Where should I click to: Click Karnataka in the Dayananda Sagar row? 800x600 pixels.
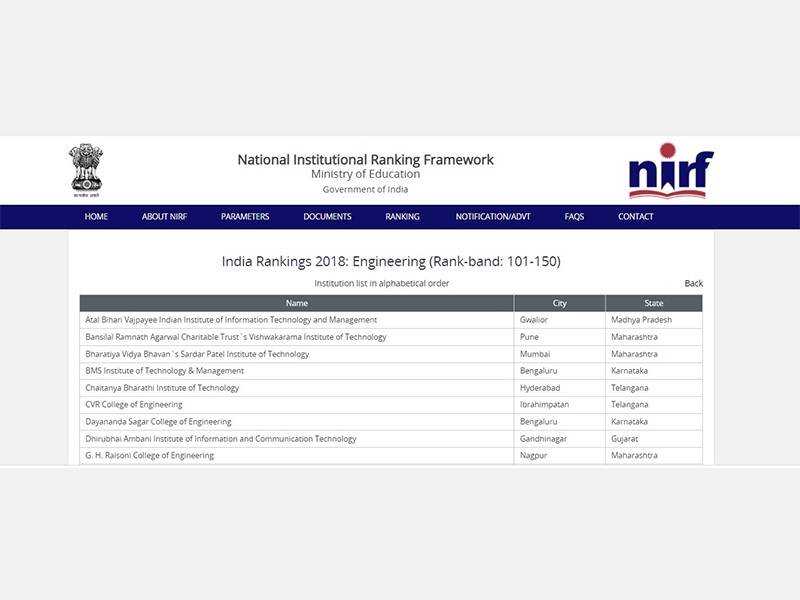(x=629, y=422)
